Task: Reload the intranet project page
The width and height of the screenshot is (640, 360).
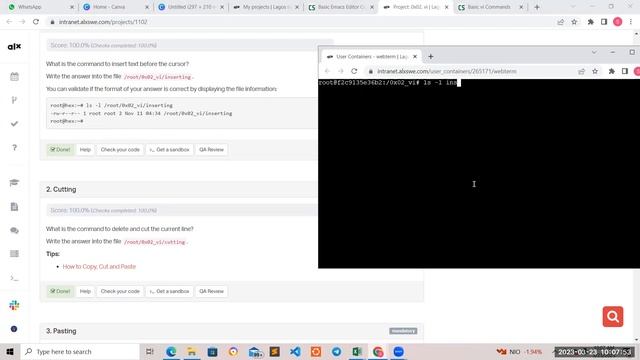Action: (36, 22)
